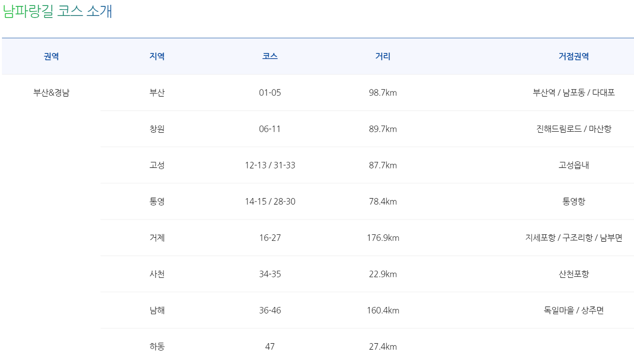The image size is (634, 364).
Task: Select distance cell 98.7km
Action: point(383,93)
